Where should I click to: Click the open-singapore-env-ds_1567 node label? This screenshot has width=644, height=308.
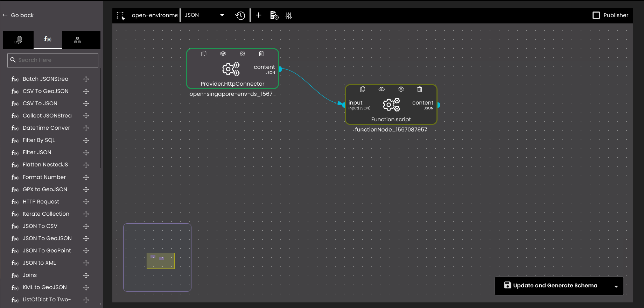(232, 94)
